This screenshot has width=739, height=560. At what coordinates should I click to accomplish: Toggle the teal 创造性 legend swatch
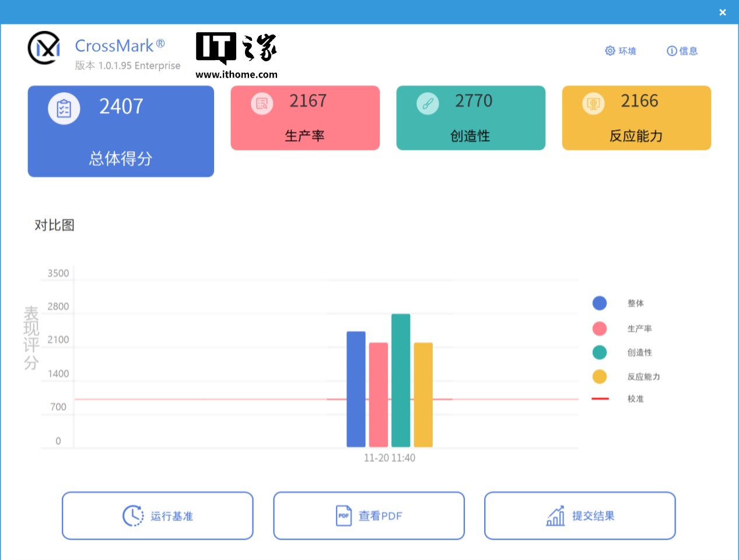click(x=600, y=352)
